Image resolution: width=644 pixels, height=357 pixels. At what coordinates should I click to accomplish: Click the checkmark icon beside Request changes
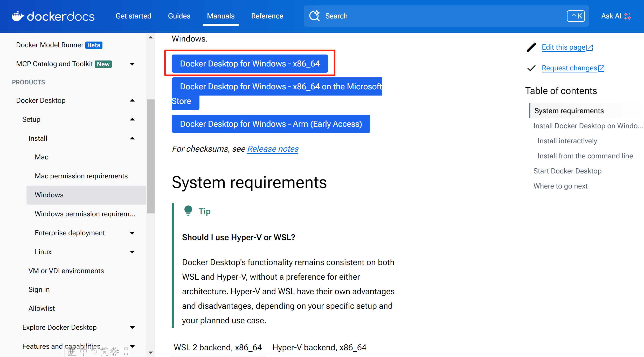coord(531,68)
